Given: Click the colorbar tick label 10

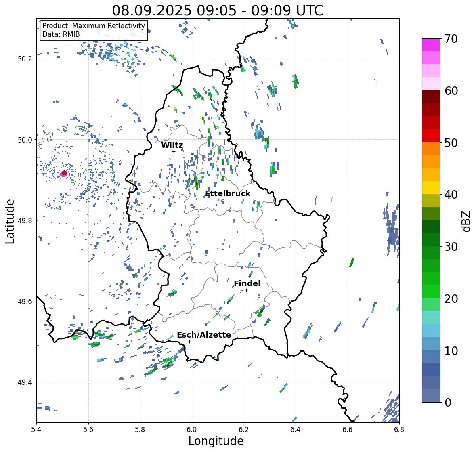Looking at the screenshot, I should (451, 350).
